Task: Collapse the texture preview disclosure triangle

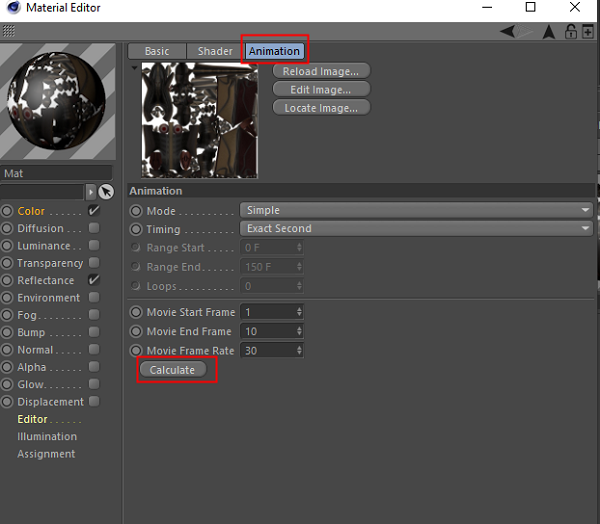Action: pyautogui.click(x=134, y=68)
